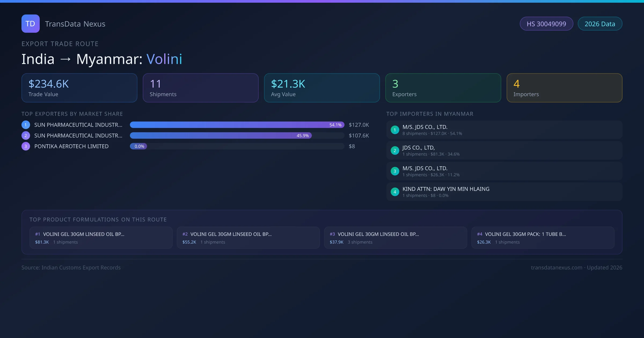
Task: Click Daw Yin Min Hlaing rank 4 badge
Action: (395, 192)
